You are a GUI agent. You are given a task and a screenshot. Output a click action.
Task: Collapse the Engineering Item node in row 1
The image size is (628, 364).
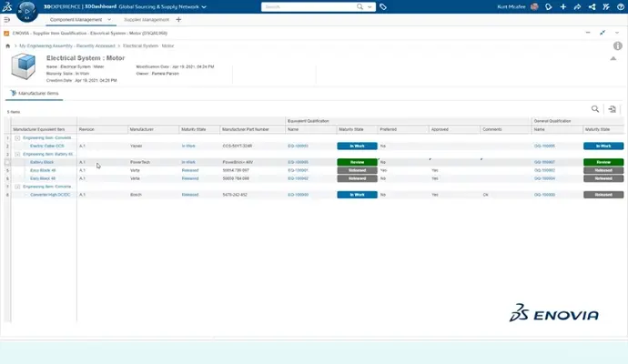coord(17,137)
